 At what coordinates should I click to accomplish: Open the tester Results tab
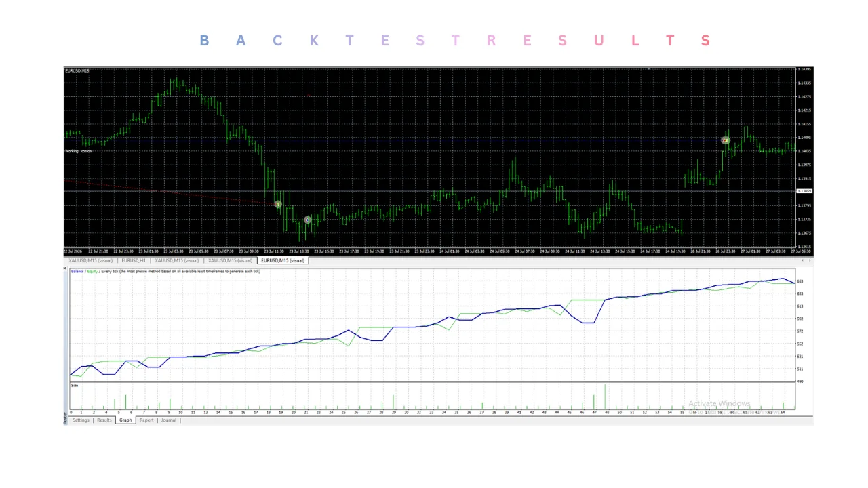[x=104, y=420]
